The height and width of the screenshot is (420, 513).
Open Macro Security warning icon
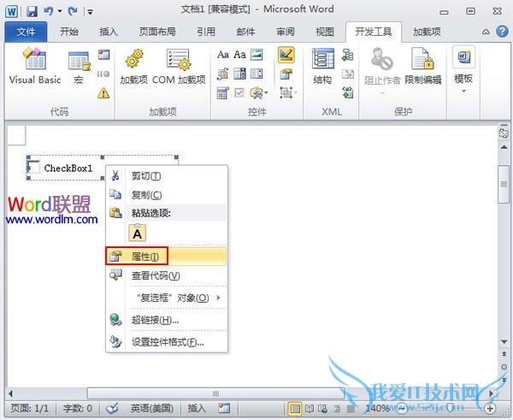(x=103, y=93)
